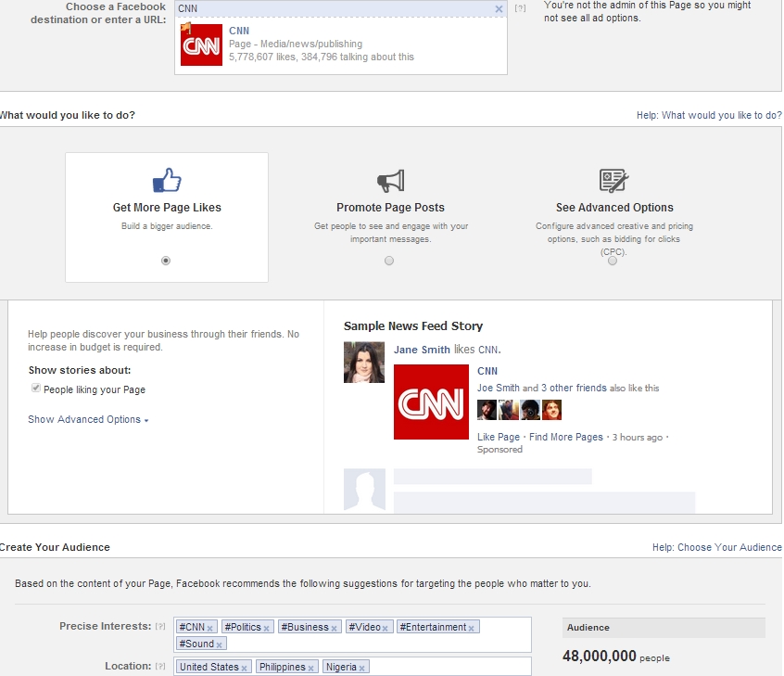Clear the CNN destination with the X

coord(499,9)
